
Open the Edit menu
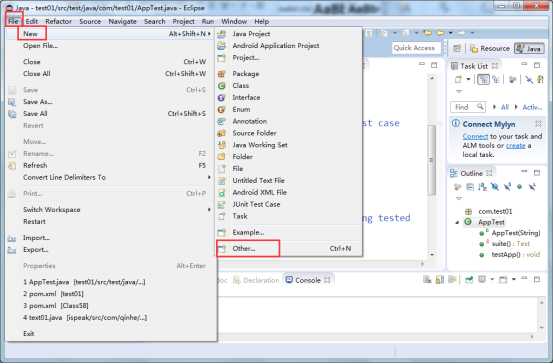click(31, 22)
